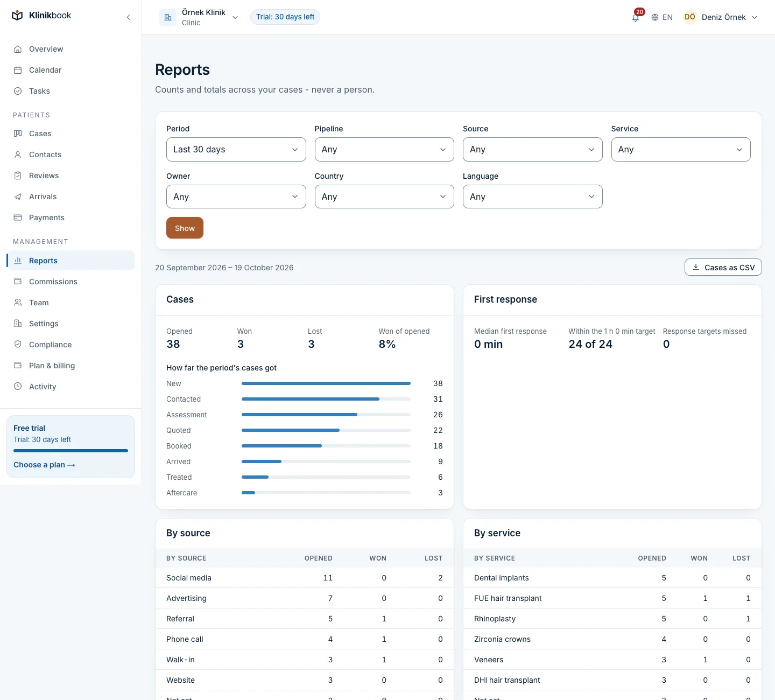The height and width of the screenshot is (700, 775).
Task: Click the Tasks checkmark icon
Action: click(x=18, y=91)
